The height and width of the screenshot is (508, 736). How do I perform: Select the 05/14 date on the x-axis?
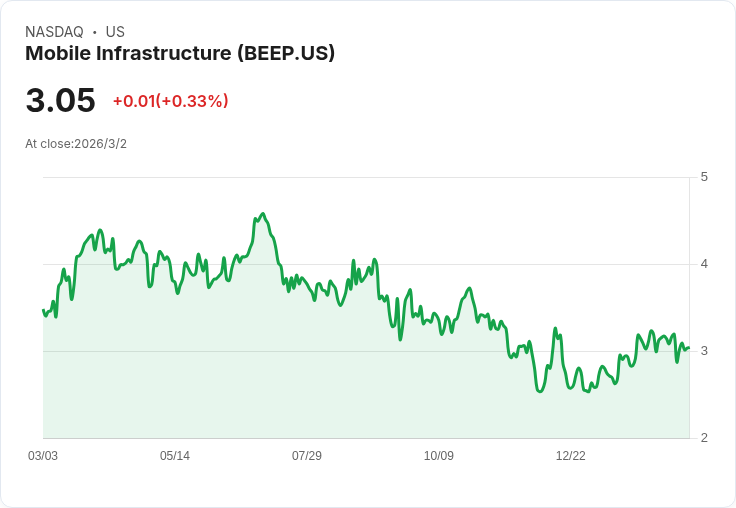point(175,456)
